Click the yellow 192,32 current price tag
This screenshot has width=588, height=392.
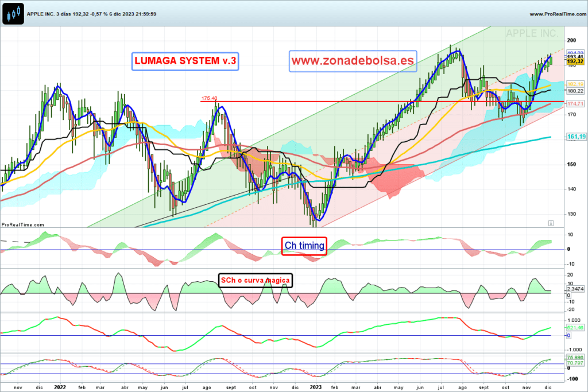(x=575, y=61)
